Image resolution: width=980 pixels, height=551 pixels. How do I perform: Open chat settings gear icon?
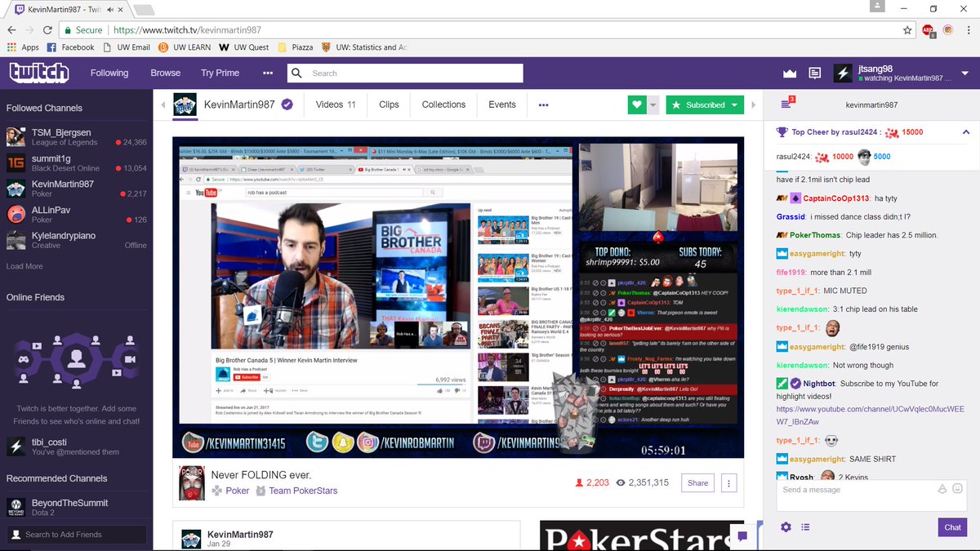pyautogui.click(x=786, y=527)
